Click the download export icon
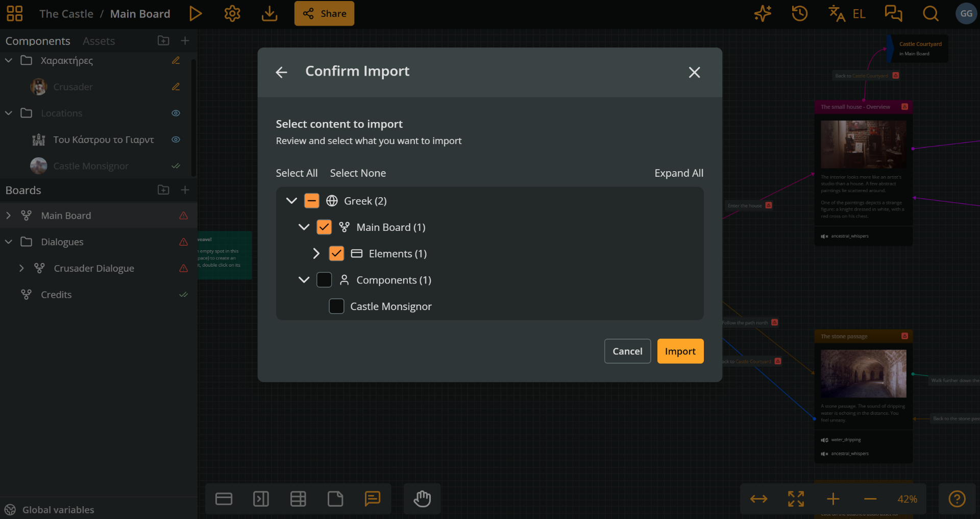The height and width of the screenshot is (519, 980). [x=269, y=14]
